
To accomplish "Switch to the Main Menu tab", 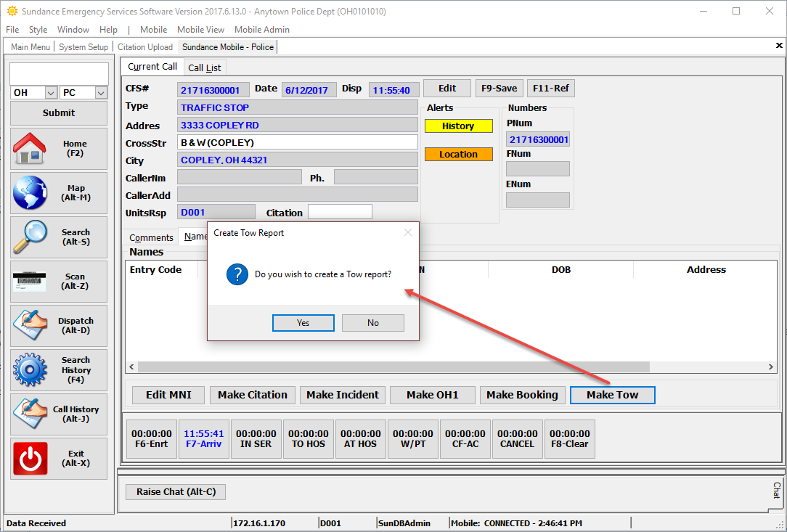I will tap(30, 46).
